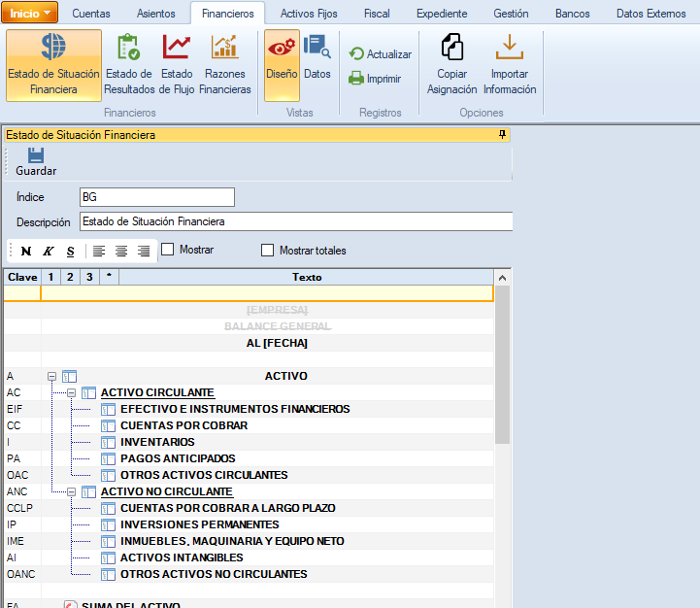Open the Inicio dropdown menu
Viewport: 700px width, 608px height.
30,13
